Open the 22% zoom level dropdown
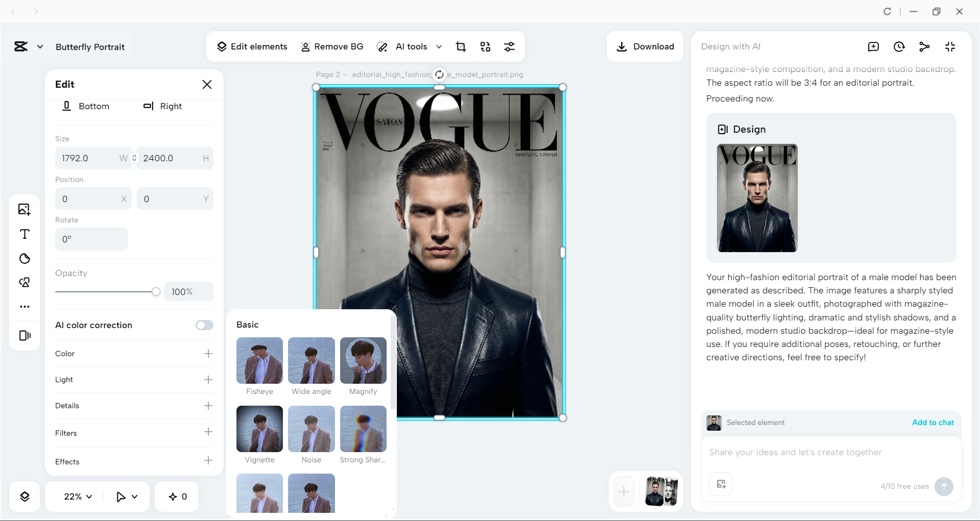This screenshot has width=980, height=521. click(x=78, y=497)
